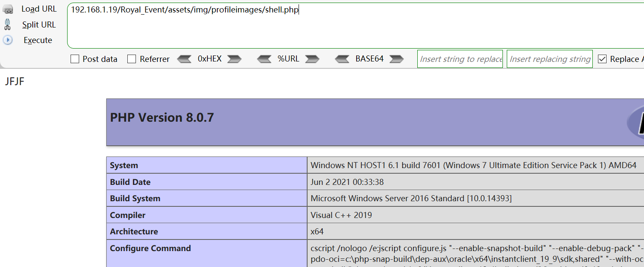Click the Windows NT HOST1 system value
Image resolution: width=644 pixels, height=267 pixels.
(x=473, y=166)
